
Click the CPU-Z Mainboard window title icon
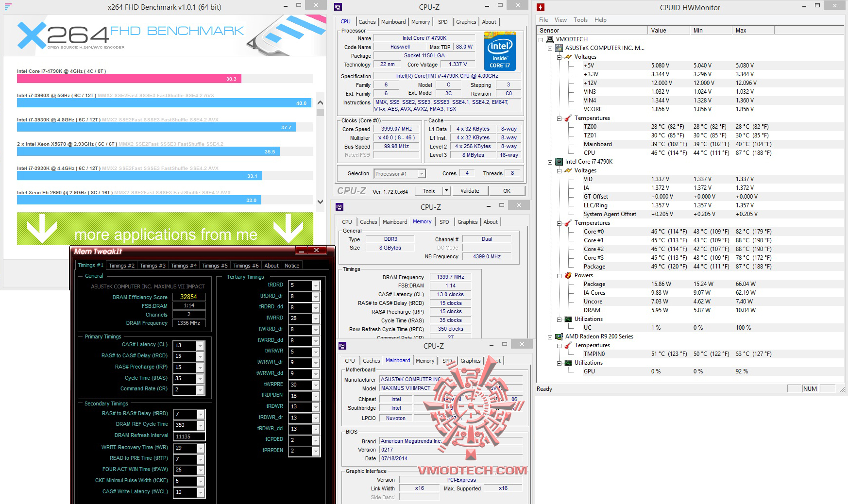(342, 346)
